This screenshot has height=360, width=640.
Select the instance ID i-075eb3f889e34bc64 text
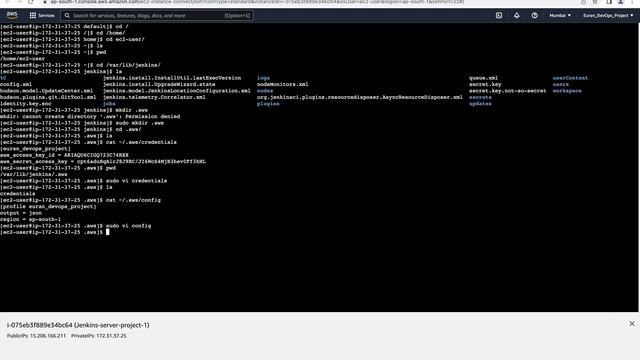(x=40, y=325)
